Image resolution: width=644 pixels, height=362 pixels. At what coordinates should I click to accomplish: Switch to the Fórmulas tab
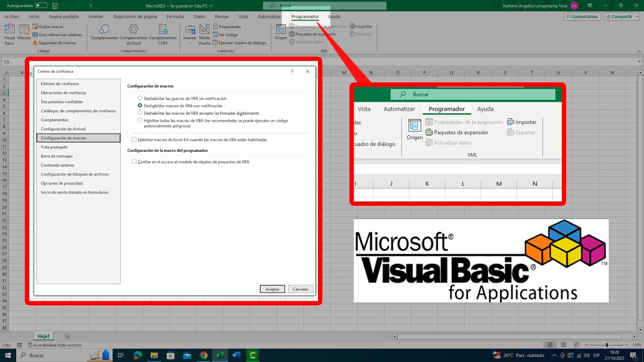(x=176, y=17)
